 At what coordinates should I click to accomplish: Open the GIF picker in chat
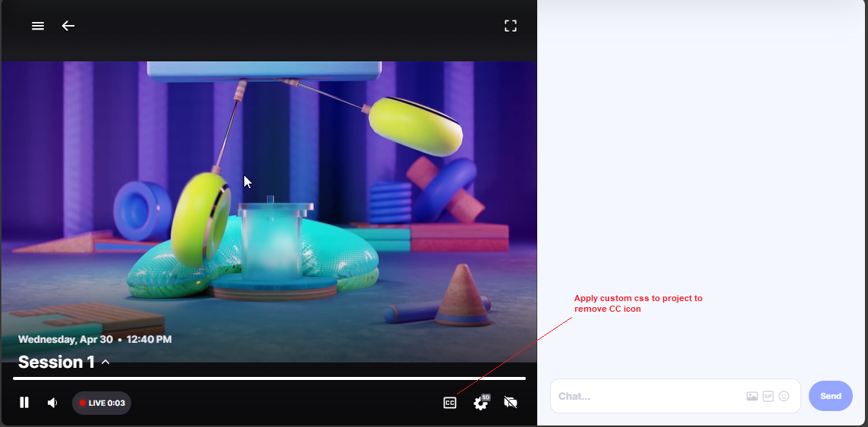click(768, 396)
